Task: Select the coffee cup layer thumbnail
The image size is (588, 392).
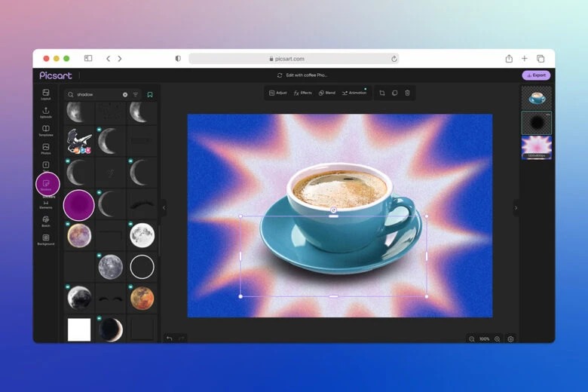Action: click(x=536, y=98)
